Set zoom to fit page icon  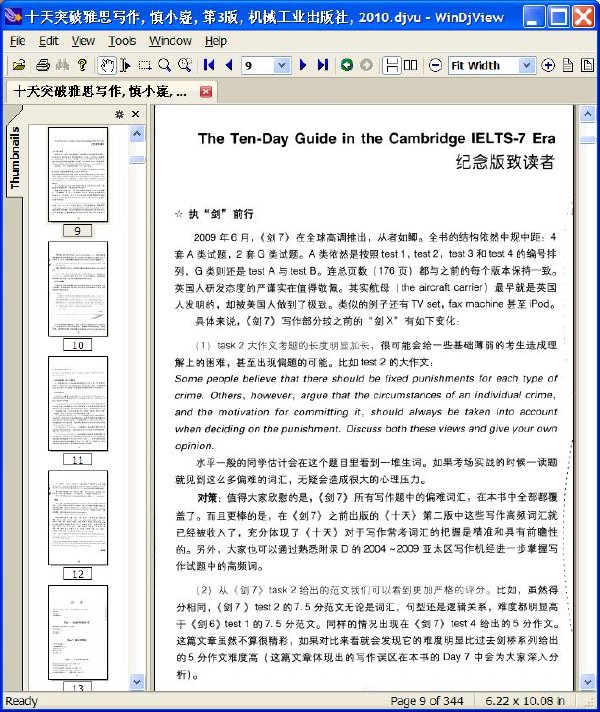[587, 65]
